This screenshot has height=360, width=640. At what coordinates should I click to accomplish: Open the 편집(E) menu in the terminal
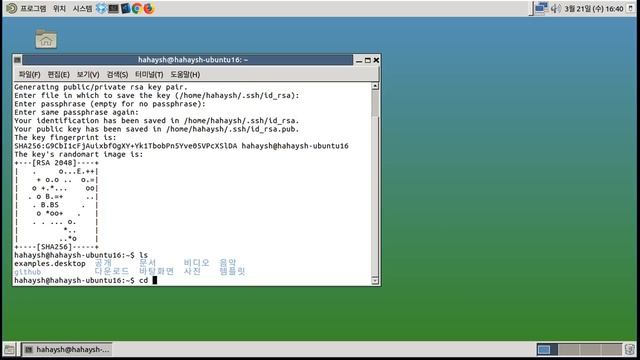[58, 74]
